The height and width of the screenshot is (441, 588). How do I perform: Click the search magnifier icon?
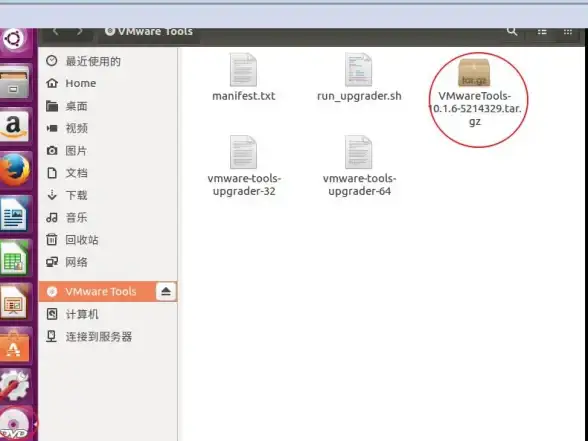tap(512, 31)
